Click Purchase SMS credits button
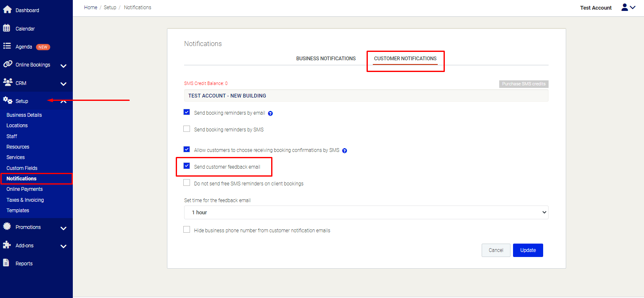This screenshot has height=298, width=644. pyautogui.click(x=523, y=84)
